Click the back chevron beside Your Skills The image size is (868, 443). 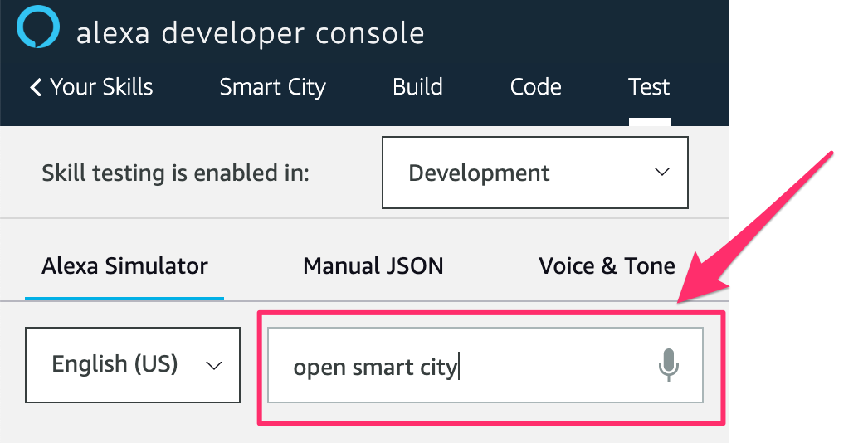click(x=36, y=87)
